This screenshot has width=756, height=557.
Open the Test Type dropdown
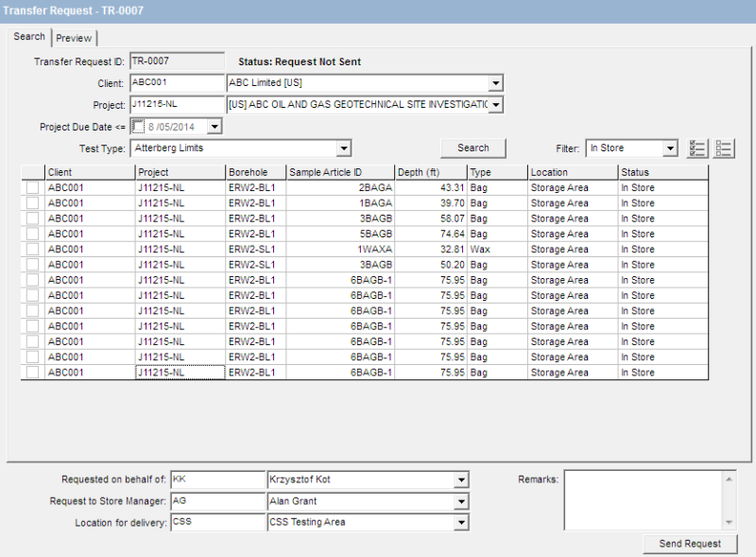[x=343, y=148]
